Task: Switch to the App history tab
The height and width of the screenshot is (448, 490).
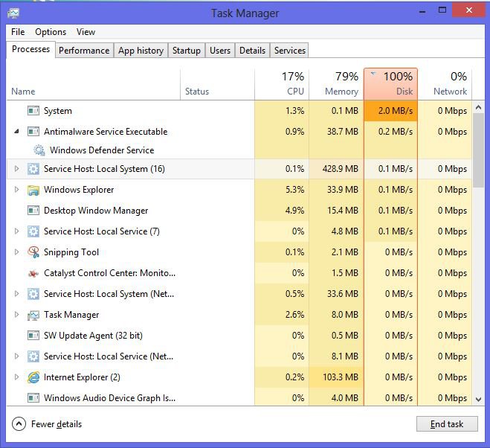Action: point(141,51)
